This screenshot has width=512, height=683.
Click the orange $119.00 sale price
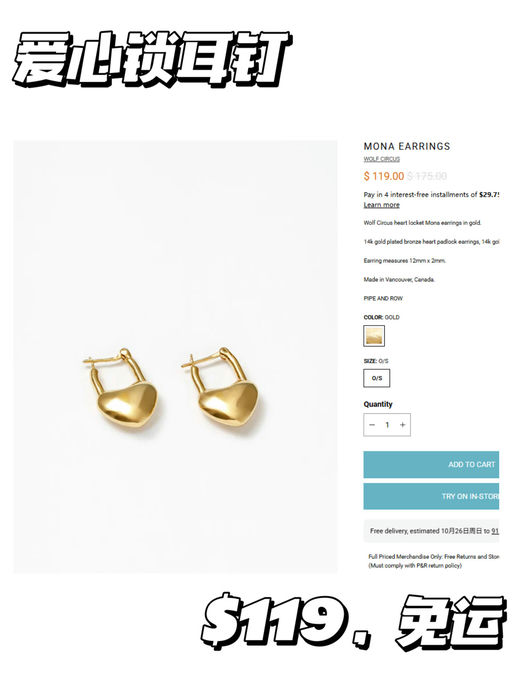pos(384,176)
